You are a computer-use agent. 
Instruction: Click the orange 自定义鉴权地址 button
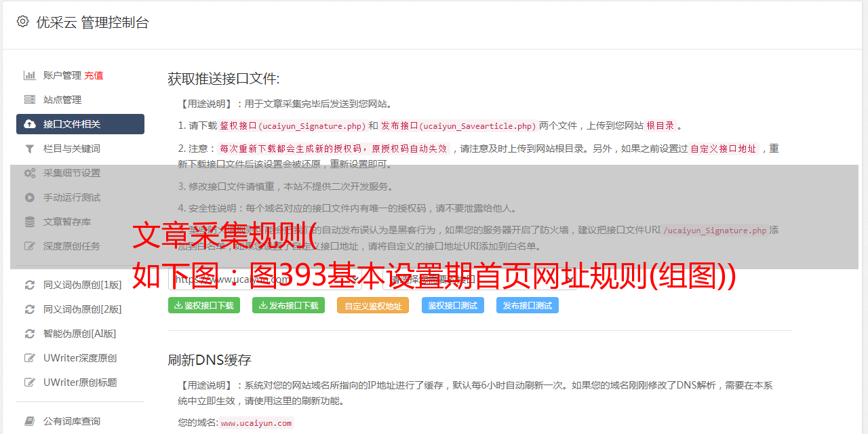[x=373, y=305]
